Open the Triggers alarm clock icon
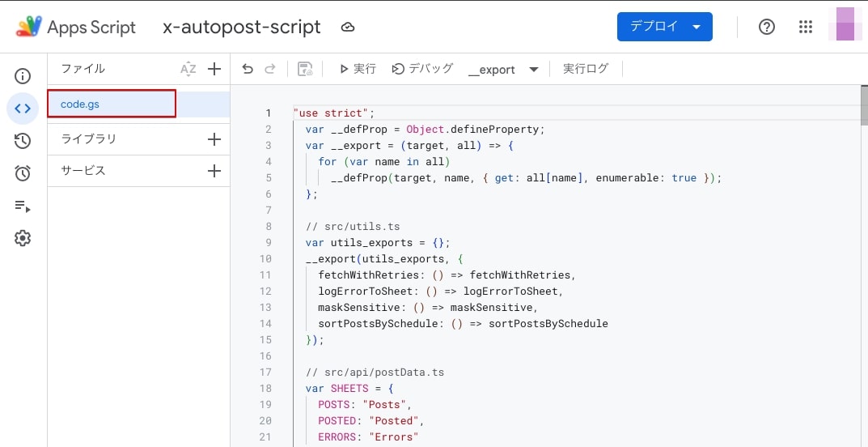This screenshot has height=447, width=868. 22,173
